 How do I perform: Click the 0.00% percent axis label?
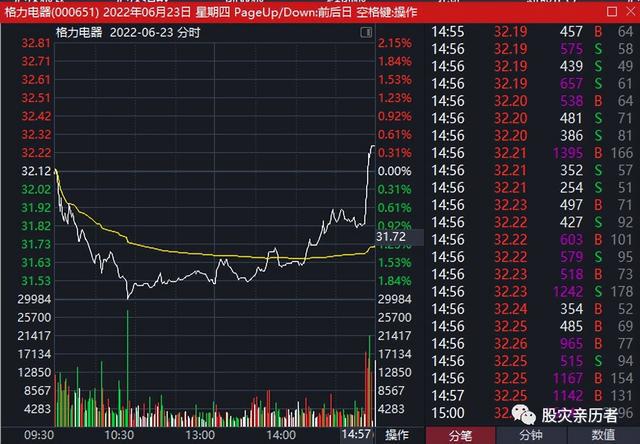coord(394,171)
